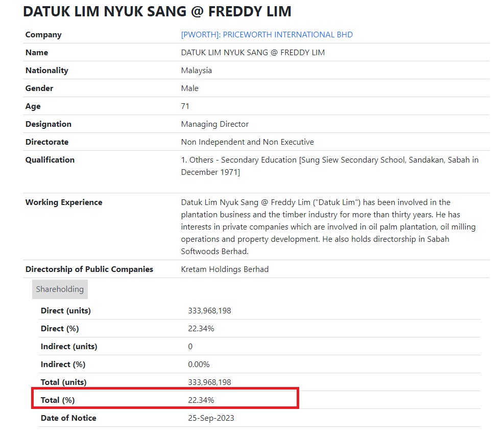The height and width of the screenshot is (433, 504).
Task: Click the Gender value Male
Action: pos(189,88)
